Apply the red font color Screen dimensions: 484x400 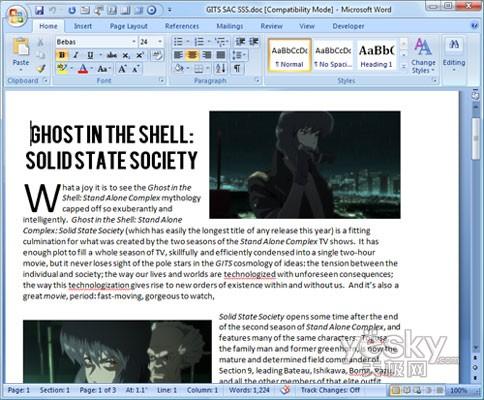coord(83,69)
